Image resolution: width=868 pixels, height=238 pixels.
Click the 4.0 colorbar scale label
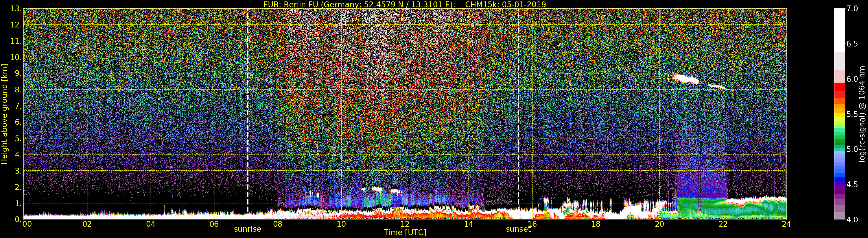coord(852,220)
